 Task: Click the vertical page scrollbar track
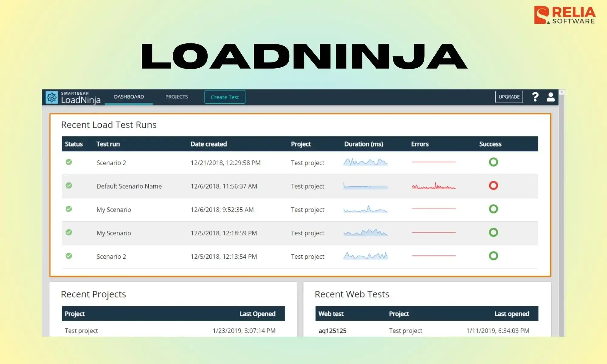[x=562, y=215]
